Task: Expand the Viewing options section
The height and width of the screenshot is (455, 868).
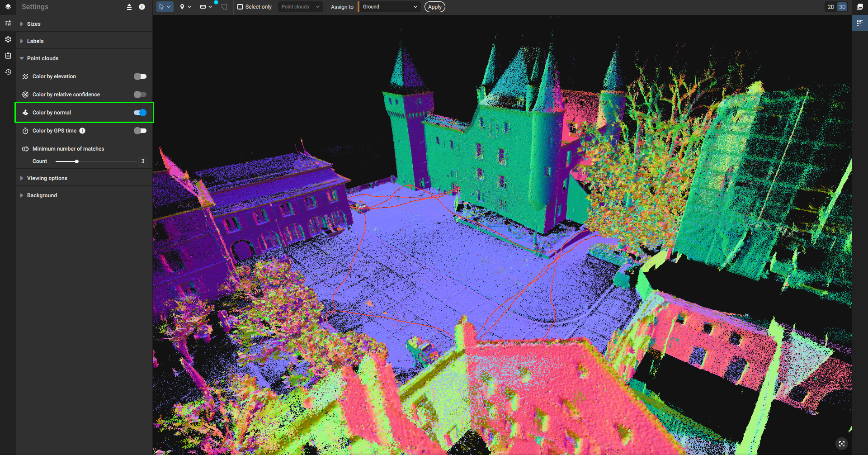Action: pos(47,178)
